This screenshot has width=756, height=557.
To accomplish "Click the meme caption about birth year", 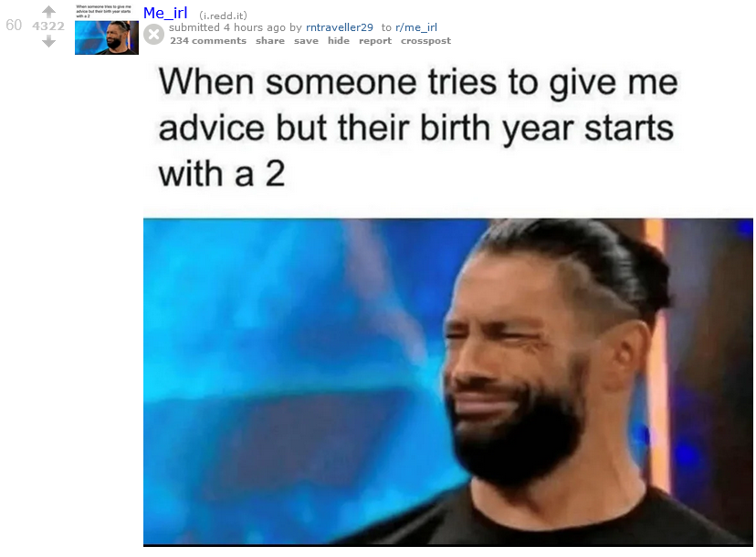I will 418,127.
